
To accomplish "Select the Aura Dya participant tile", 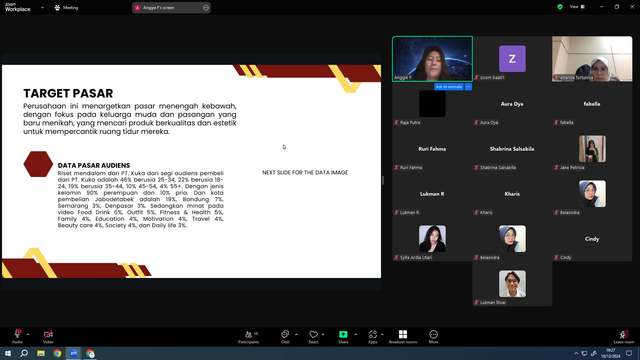I will click(x=512, y=104).
